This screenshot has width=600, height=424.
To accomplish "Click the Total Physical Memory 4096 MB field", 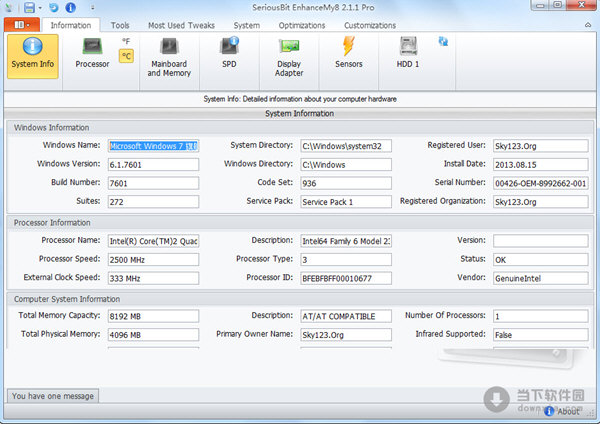I will coord(153,334).
